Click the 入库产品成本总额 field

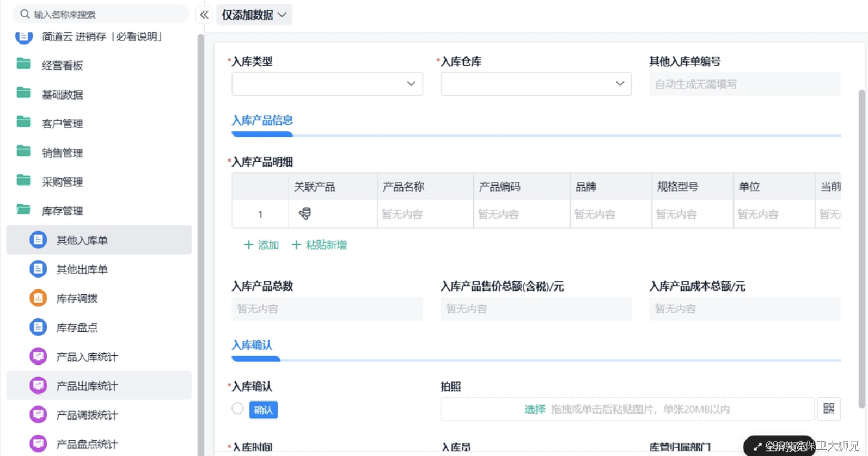coord(744,309)
